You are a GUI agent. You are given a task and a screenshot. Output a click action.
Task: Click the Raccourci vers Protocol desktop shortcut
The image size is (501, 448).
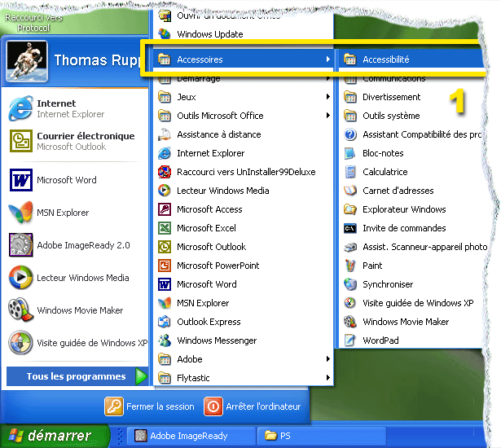33,22
